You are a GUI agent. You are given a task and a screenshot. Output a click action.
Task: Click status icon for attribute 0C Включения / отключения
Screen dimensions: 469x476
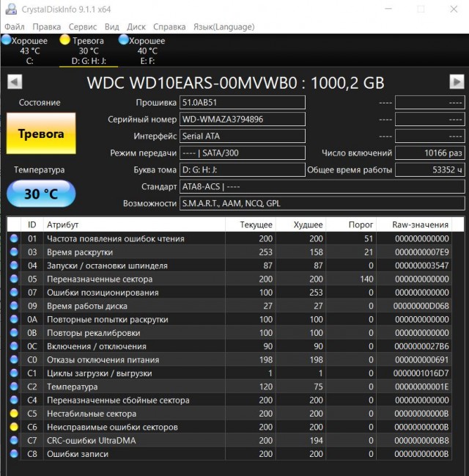(14, 346)
